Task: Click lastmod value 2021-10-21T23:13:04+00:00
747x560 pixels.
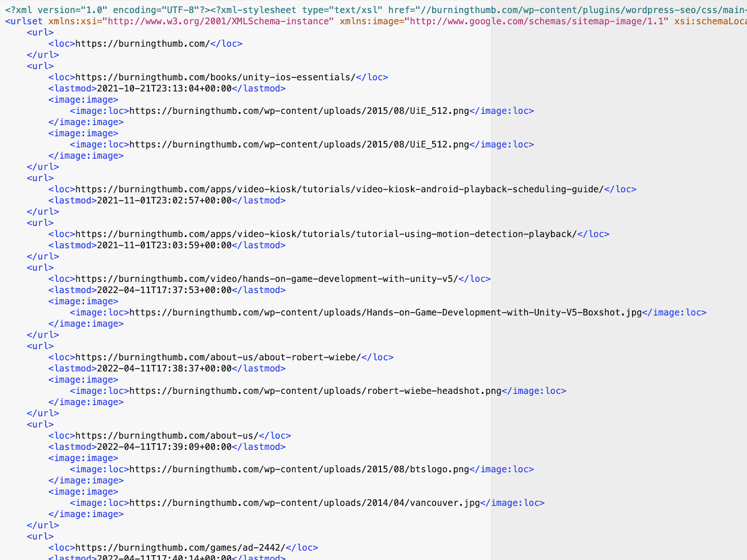Action: point(164,88)
